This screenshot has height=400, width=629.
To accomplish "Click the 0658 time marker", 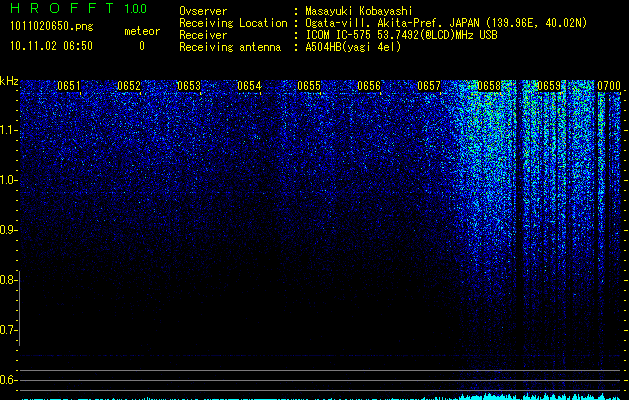I will pos(489,86).
